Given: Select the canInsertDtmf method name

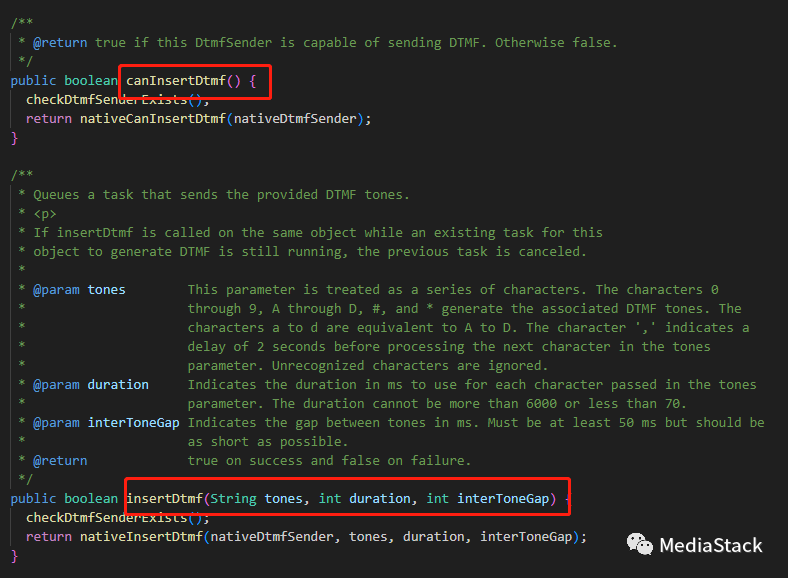Looking at the screenshot, I should (175, 80).
